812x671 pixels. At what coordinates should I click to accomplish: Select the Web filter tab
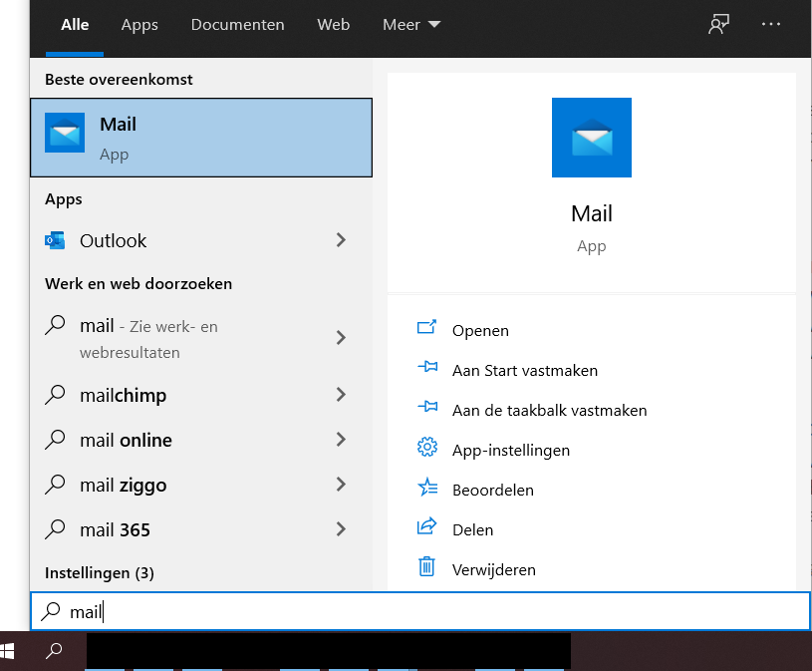pos(333,25)
